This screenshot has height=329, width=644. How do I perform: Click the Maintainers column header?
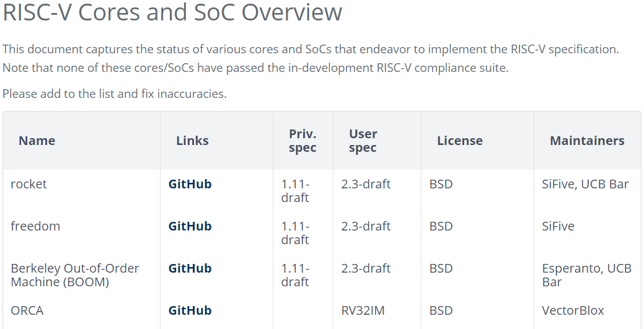(588, 141)
